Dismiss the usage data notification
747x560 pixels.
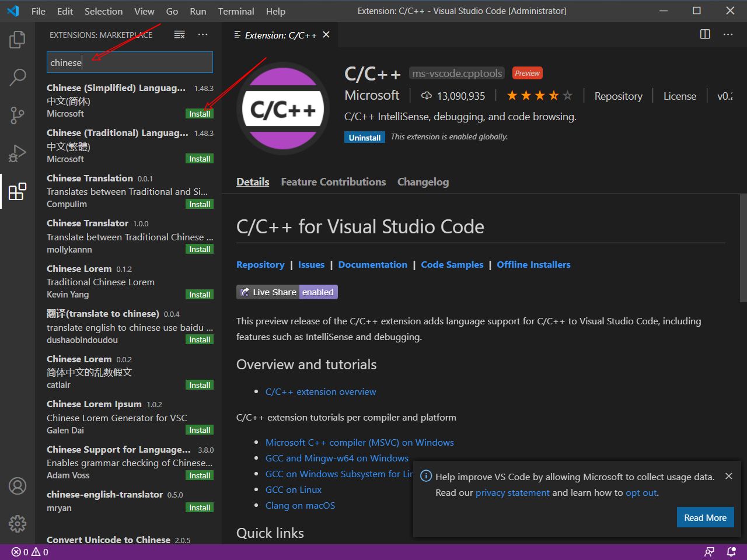(728, 476)
